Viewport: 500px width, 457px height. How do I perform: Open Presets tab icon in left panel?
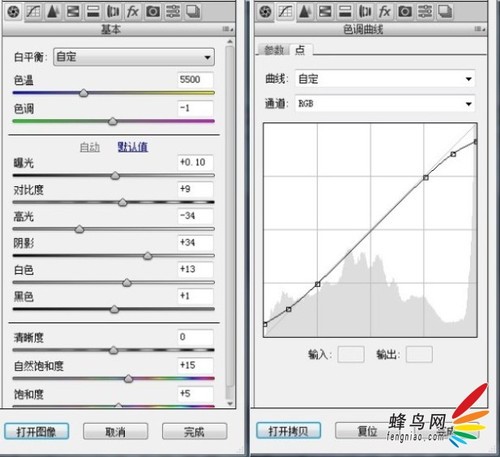[173, 12]
